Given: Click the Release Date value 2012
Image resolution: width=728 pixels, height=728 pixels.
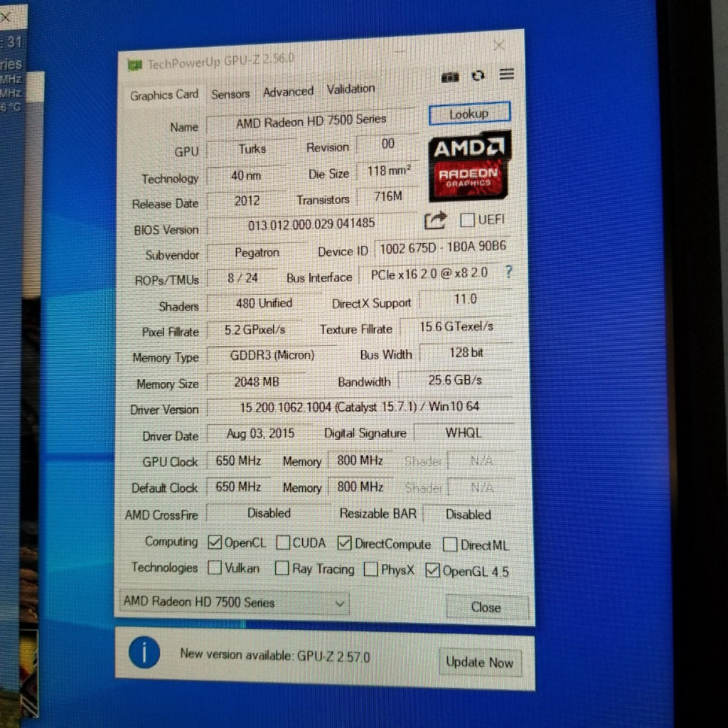Looking at the screenshot, I should pos(247,200).
